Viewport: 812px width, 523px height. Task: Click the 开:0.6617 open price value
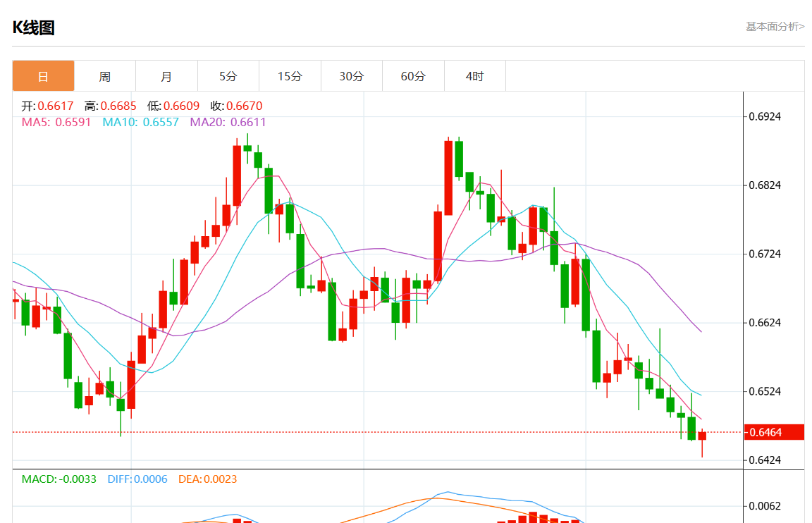point(47,106)
